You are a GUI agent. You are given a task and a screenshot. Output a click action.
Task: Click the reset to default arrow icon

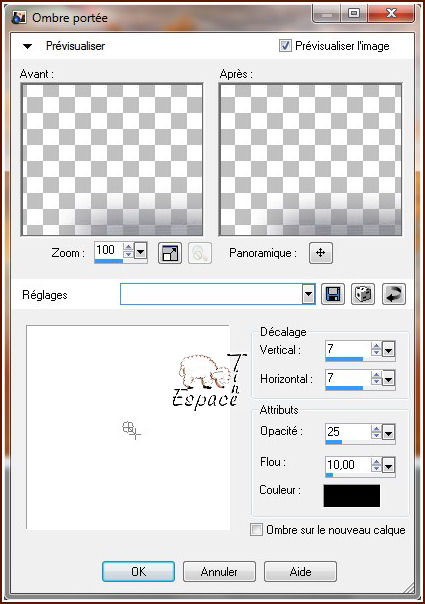(394, 294)
